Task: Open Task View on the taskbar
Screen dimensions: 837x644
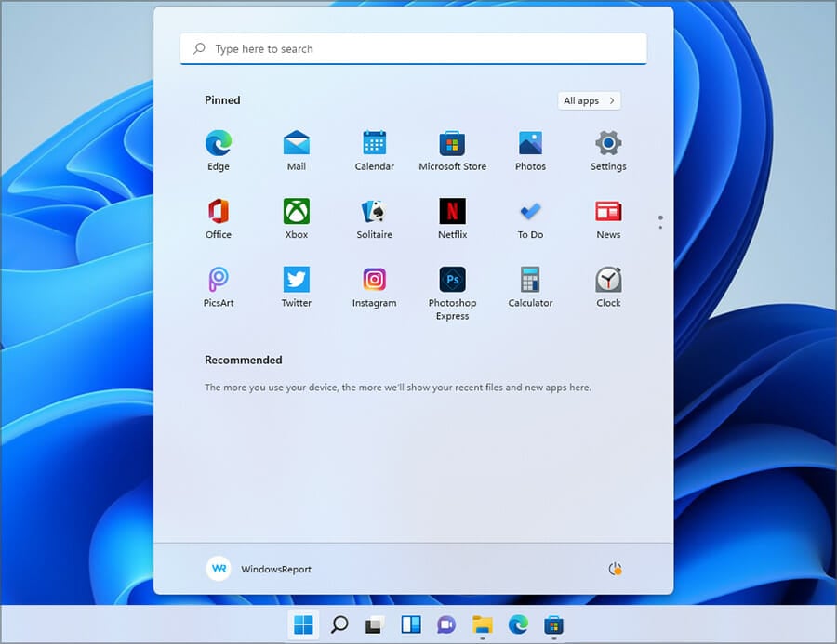Action: (x=375, y=624)
